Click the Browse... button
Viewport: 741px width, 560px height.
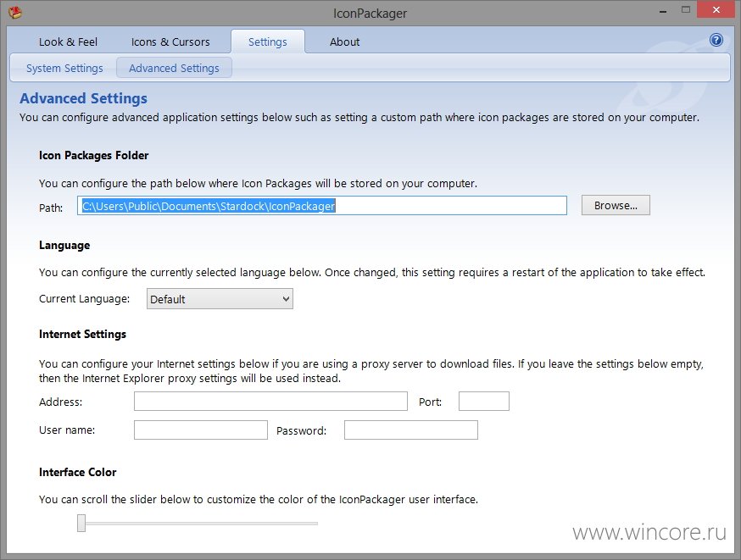click(616, 205)
